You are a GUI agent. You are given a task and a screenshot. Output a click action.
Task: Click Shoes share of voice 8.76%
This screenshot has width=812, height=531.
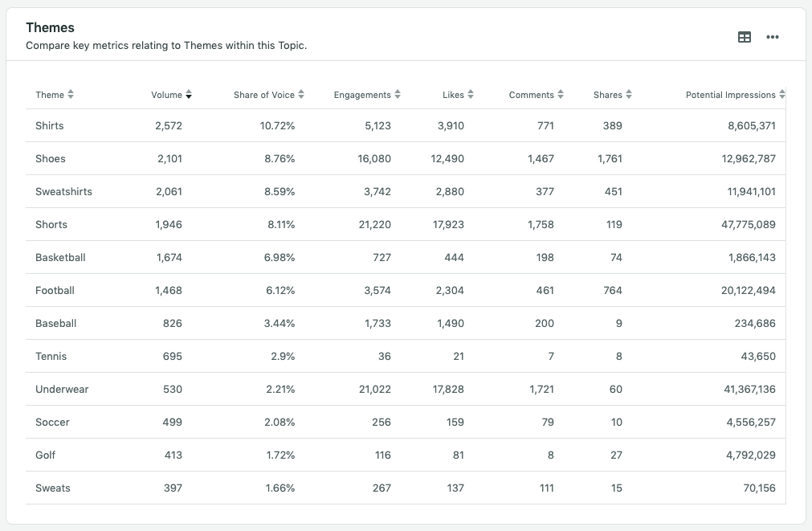point(280,158)
